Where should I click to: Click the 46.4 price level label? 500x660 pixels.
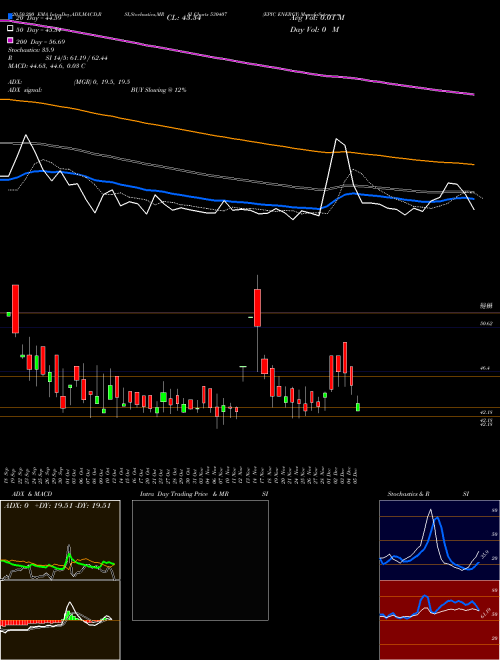pyautogui.click(x=485, y=368)
